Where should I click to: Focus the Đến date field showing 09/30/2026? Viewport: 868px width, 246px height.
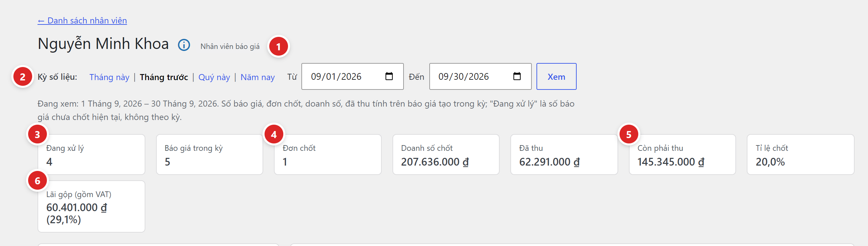(480, 77)
